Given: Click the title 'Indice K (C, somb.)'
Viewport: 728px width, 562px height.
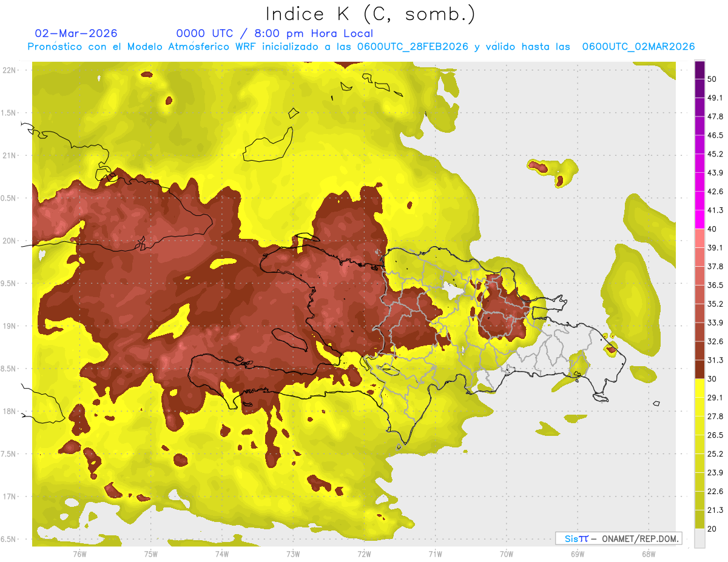Looking at the screenshot, I should click(x=370, y=14).
